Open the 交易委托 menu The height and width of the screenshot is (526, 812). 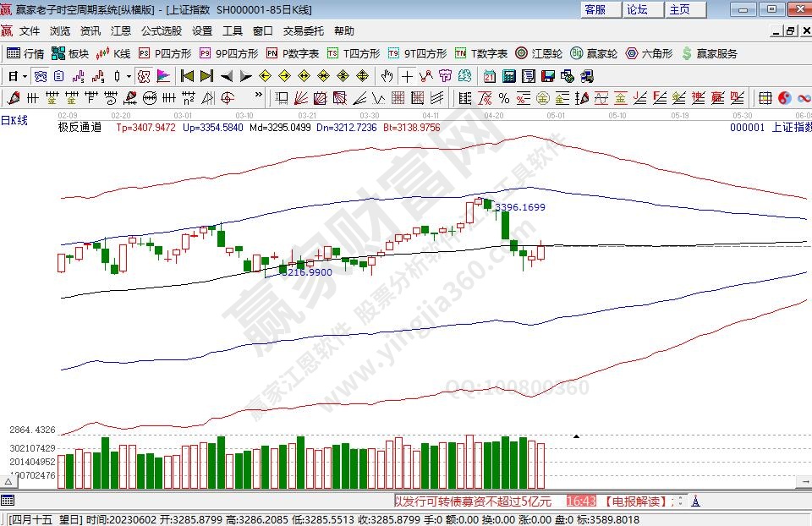point(303,31)
